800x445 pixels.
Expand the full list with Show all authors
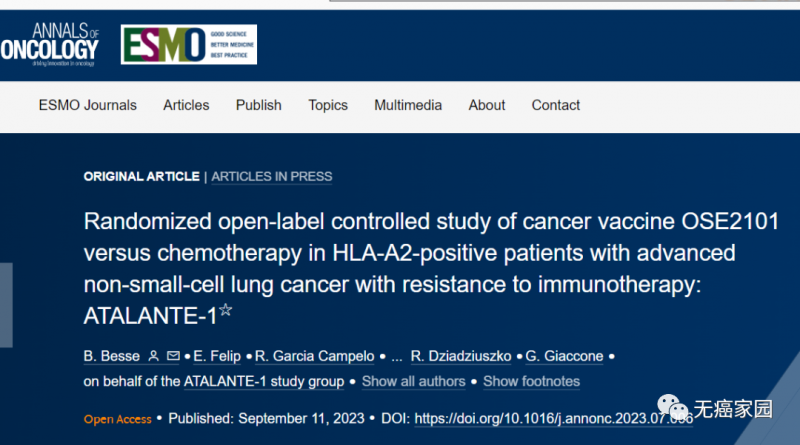413,381
